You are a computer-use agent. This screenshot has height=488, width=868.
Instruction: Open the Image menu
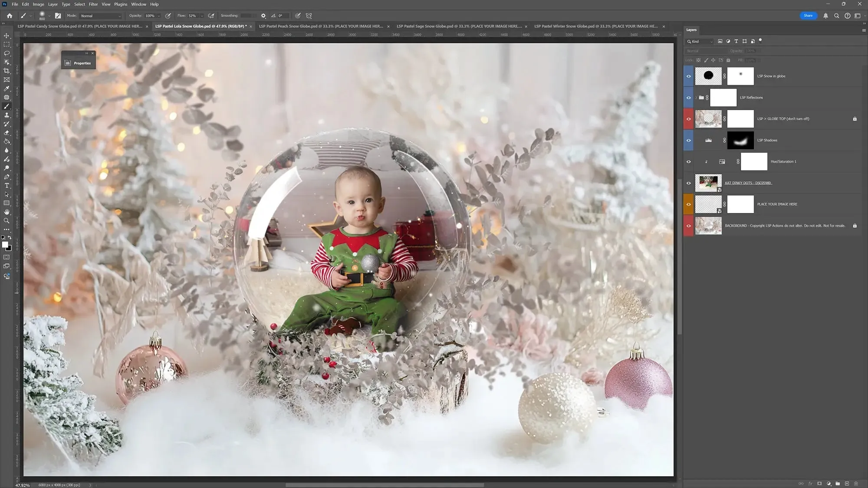[38, 4]
